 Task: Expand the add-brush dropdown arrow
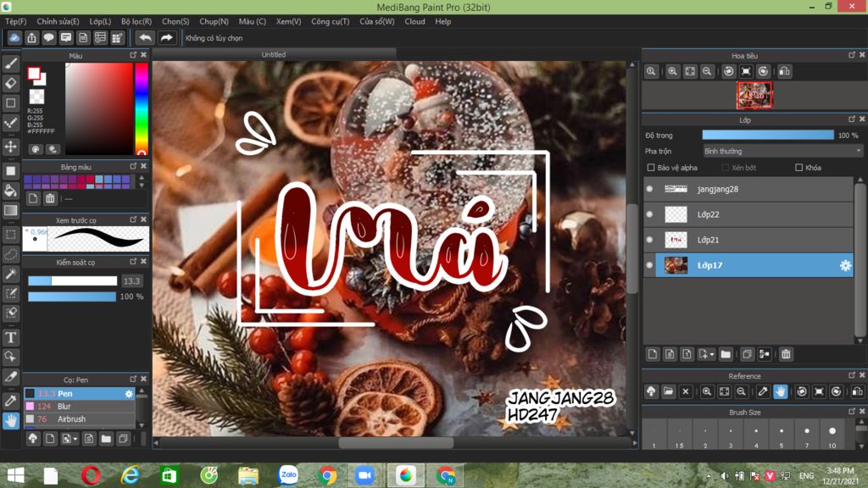[75, 440]
